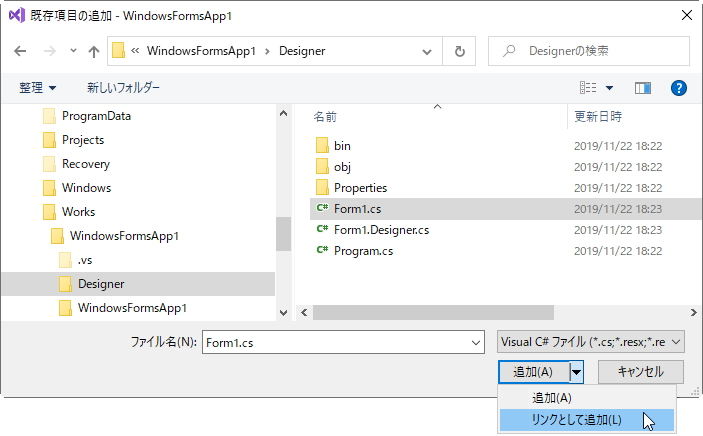Select ProgramData folder in tree

click(87, 116)
